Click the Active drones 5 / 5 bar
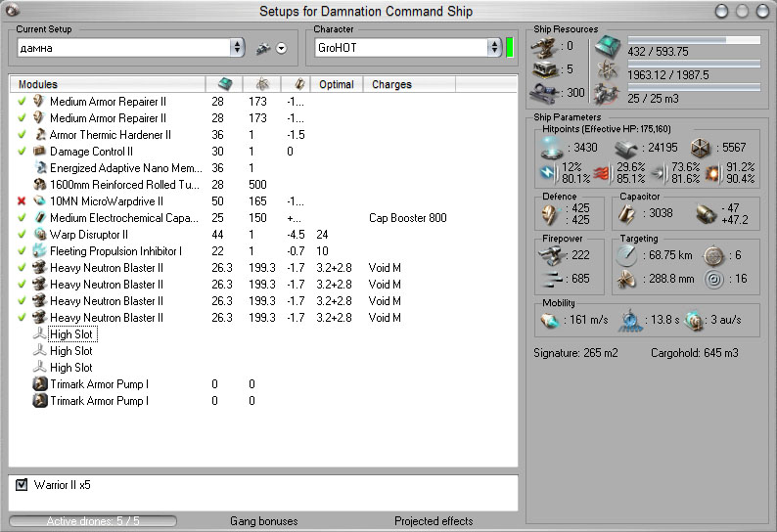This screenshot has height=532, width=777. click(93, 521)
